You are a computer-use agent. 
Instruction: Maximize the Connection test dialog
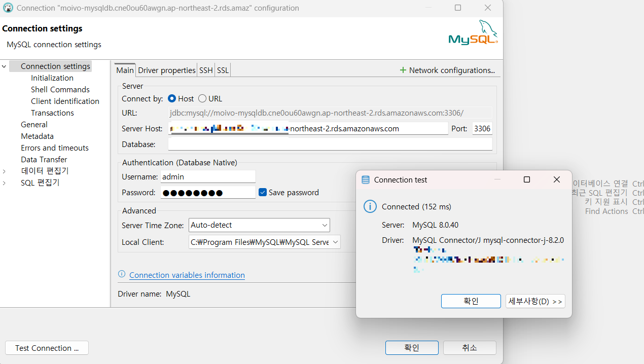527,179
